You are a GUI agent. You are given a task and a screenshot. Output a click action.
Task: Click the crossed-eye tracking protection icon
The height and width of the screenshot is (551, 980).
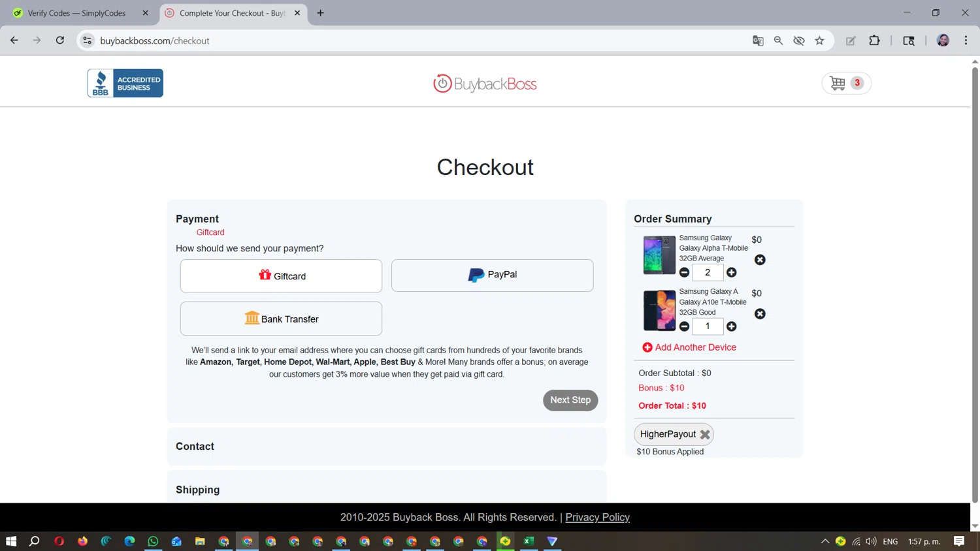tap(799, 40)
